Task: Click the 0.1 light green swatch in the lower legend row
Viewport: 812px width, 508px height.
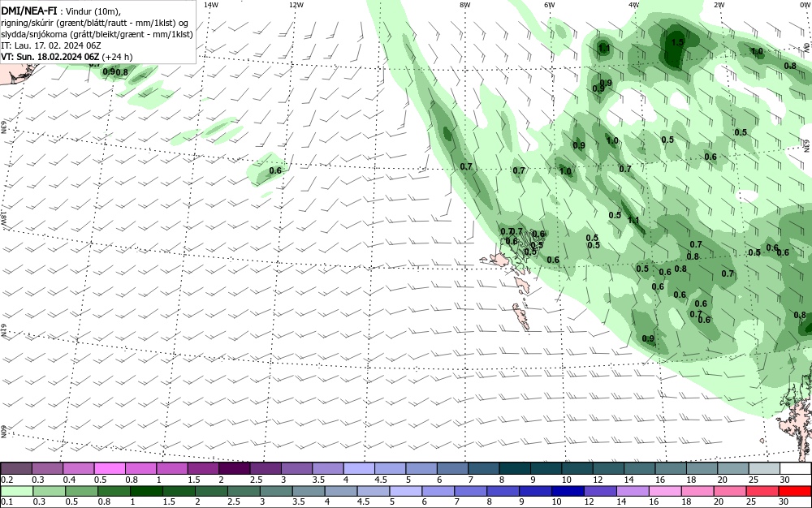Action: coord(16,491)
